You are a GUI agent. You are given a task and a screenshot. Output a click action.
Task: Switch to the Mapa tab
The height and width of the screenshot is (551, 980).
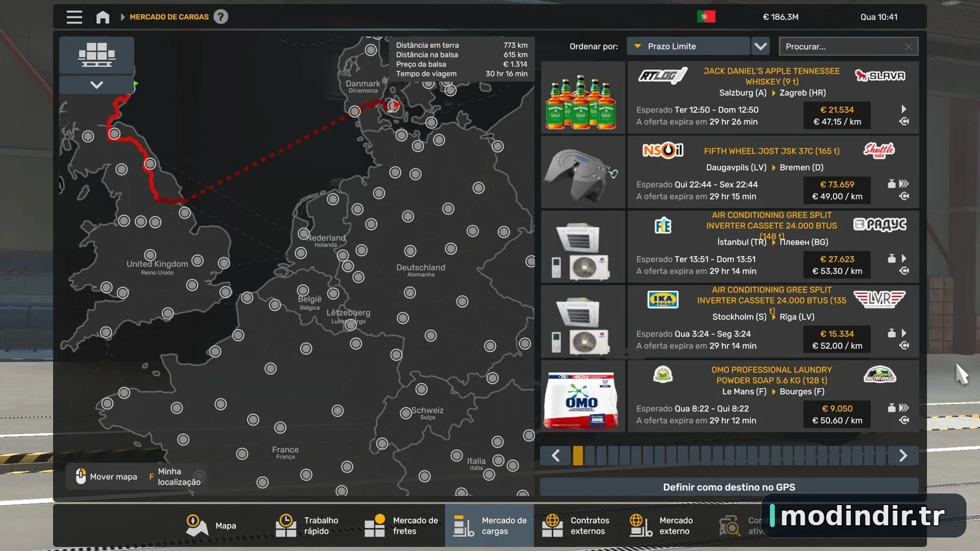(x=211, y=525)
